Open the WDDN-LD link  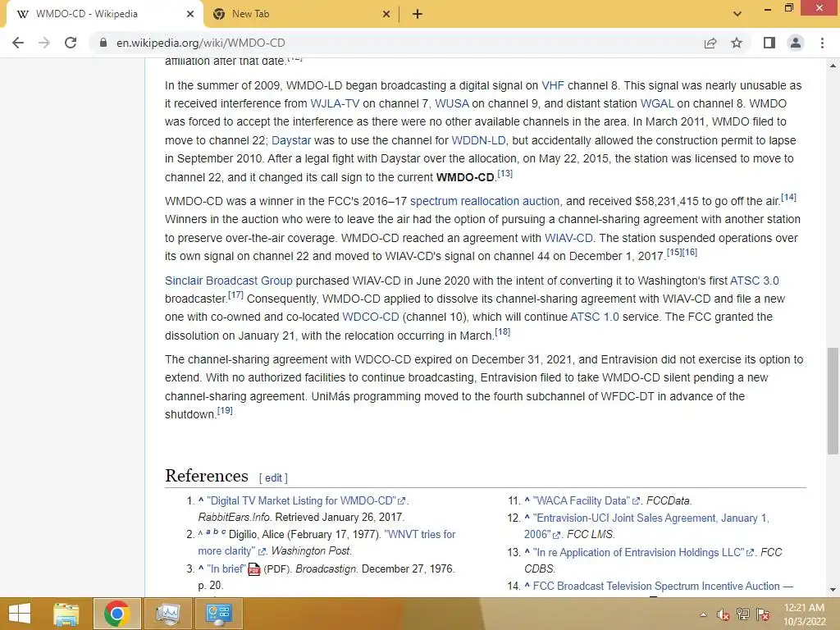click(x=478, y=140)
